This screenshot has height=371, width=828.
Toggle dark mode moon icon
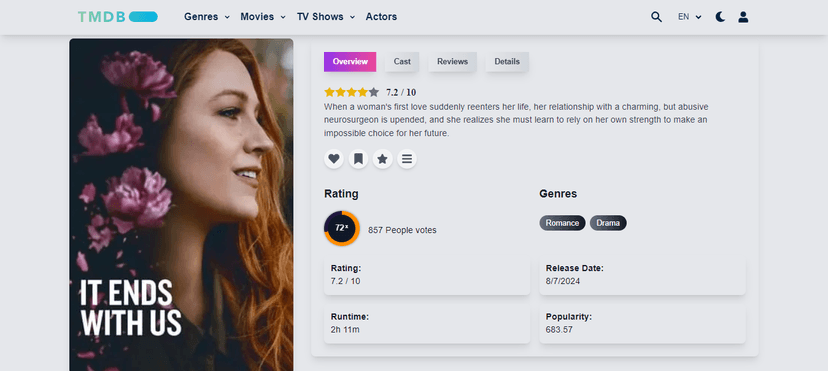[720, 17]
